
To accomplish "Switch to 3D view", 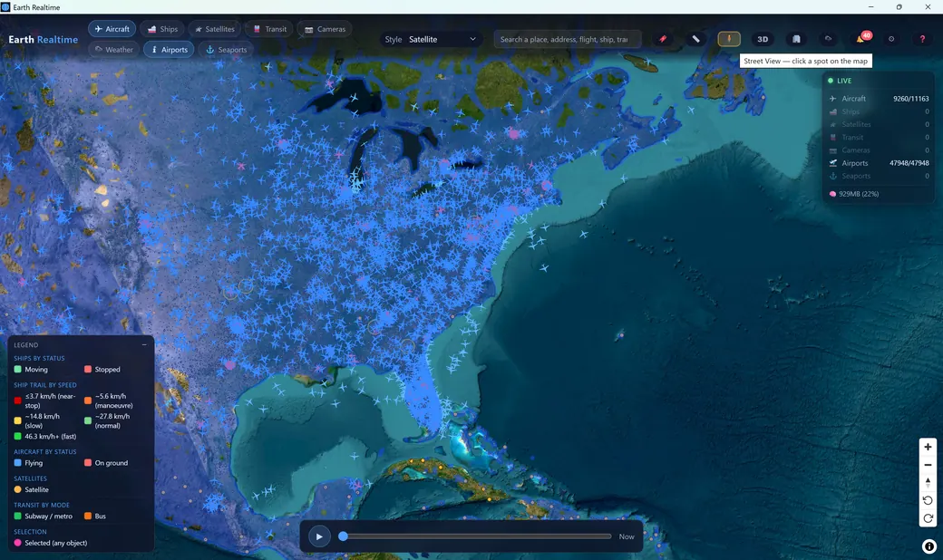I will click(763, 39).
